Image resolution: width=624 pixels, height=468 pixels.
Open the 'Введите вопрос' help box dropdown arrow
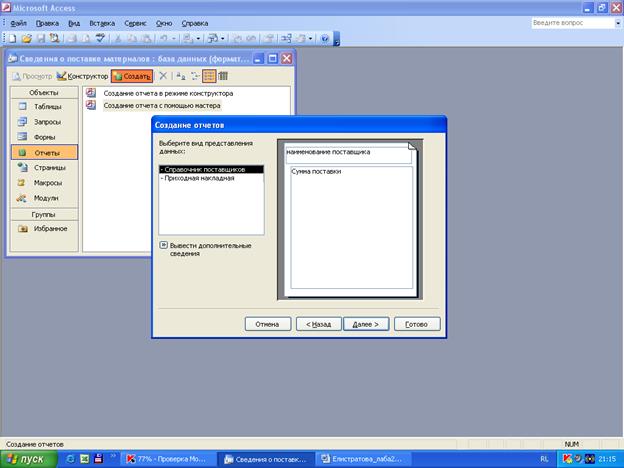pyautogui.click(x=618, y=23)
